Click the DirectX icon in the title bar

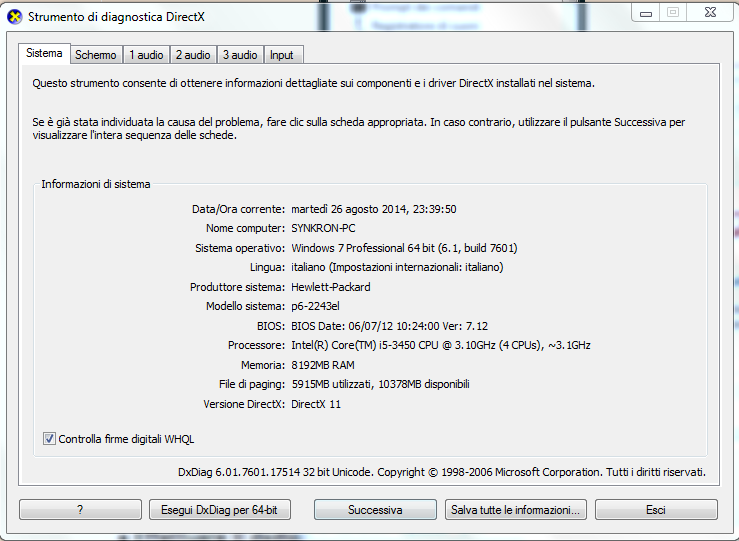point(15,17)
